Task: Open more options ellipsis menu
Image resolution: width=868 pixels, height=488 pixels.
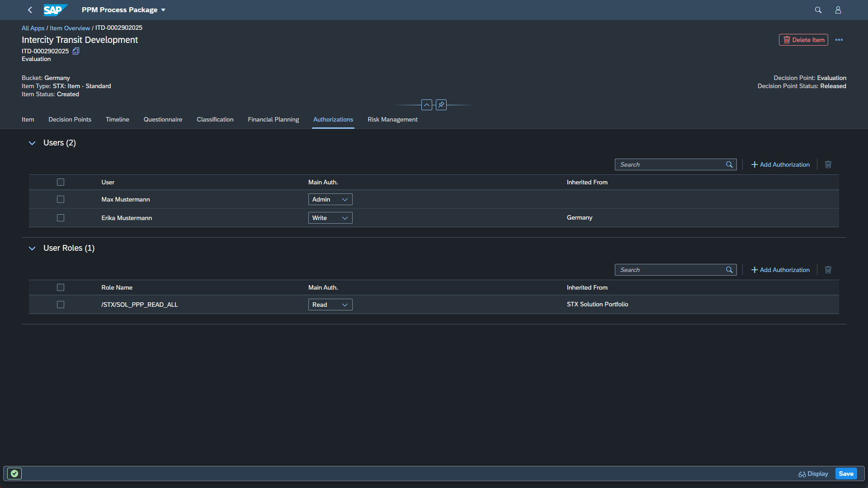Action: tap(839, 40)
